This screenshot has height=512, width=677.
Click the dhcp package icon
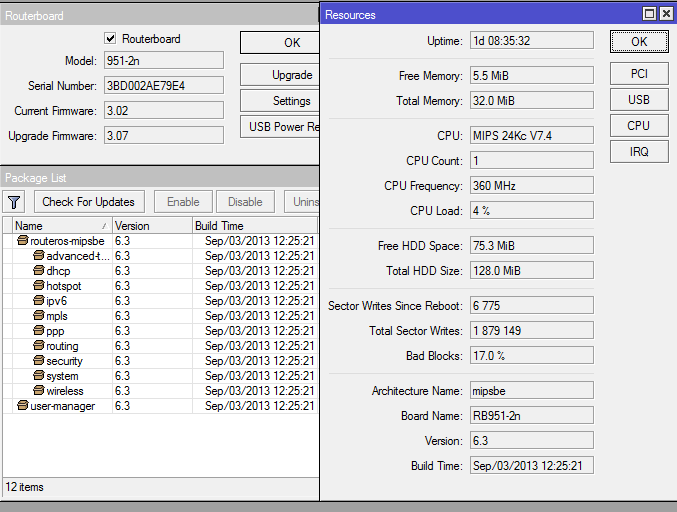point(39,271)
